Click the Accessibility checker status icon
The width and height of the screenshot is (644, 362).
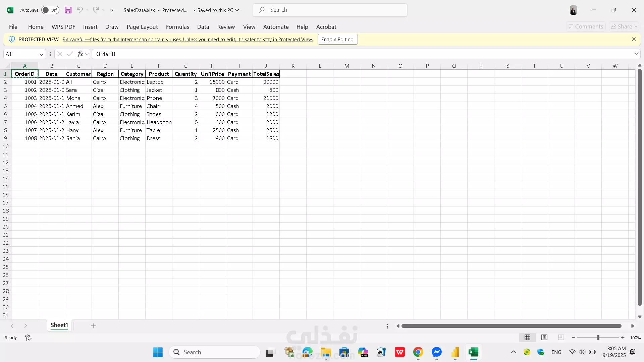28,338
